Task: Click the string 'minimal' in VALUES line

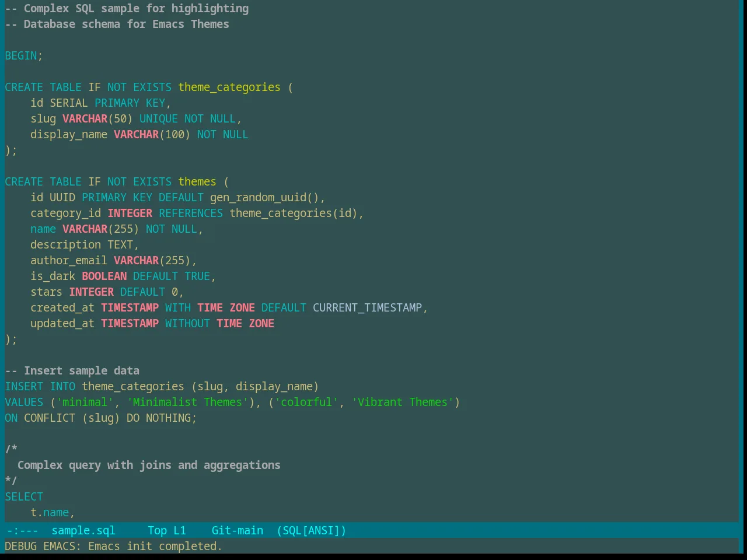Action: point(85,402)
